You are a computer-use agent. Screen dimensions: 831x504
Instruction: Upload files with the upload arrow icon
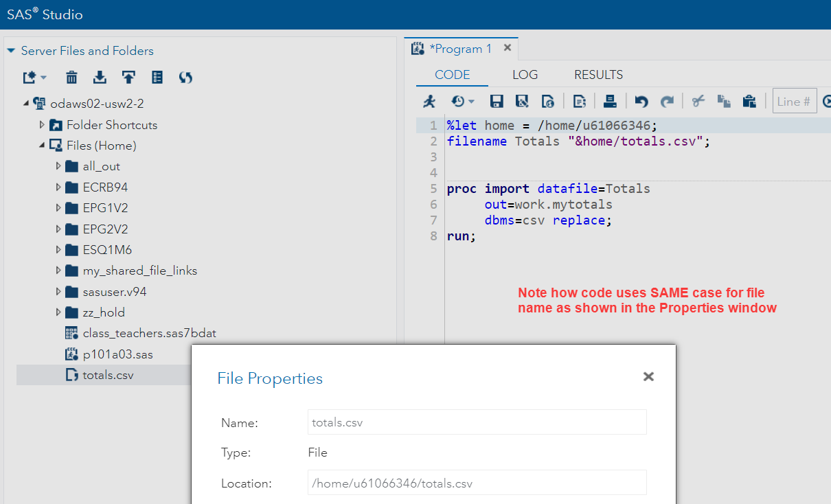(x=128, y=78)
